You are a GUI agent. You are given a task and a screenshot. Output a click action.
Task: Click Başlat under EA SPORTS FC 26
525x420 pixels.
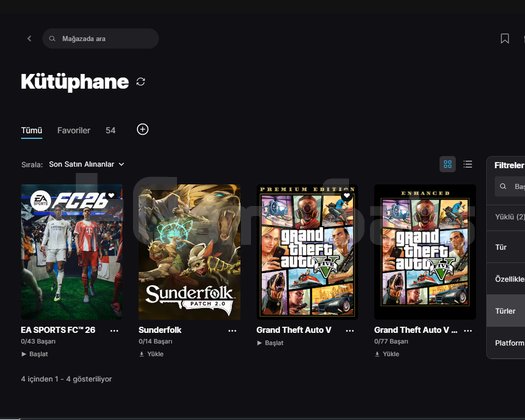35,354
